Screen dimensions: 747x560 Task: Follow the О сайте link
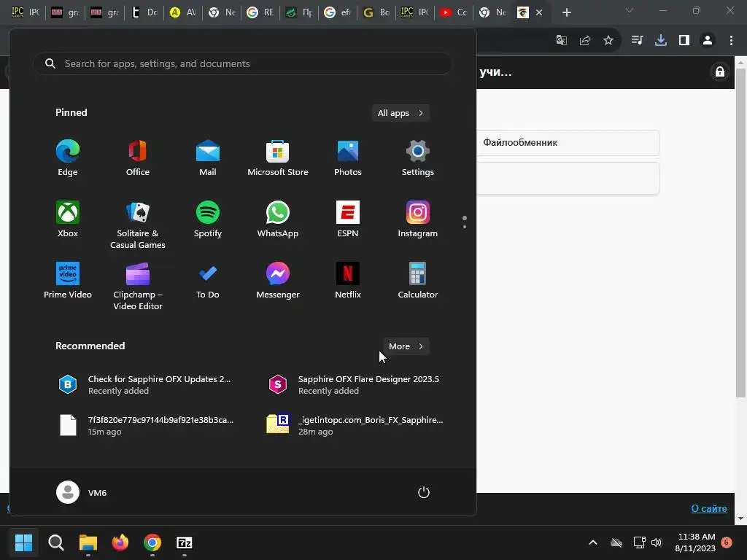(709, 508)
